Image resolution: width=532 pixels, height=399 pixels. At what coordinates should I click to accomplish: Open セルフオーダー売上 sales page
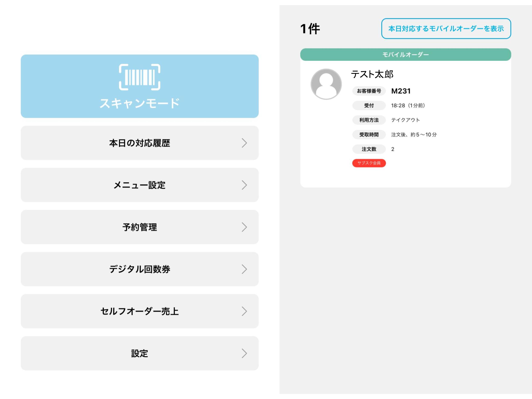click(140, 311)
